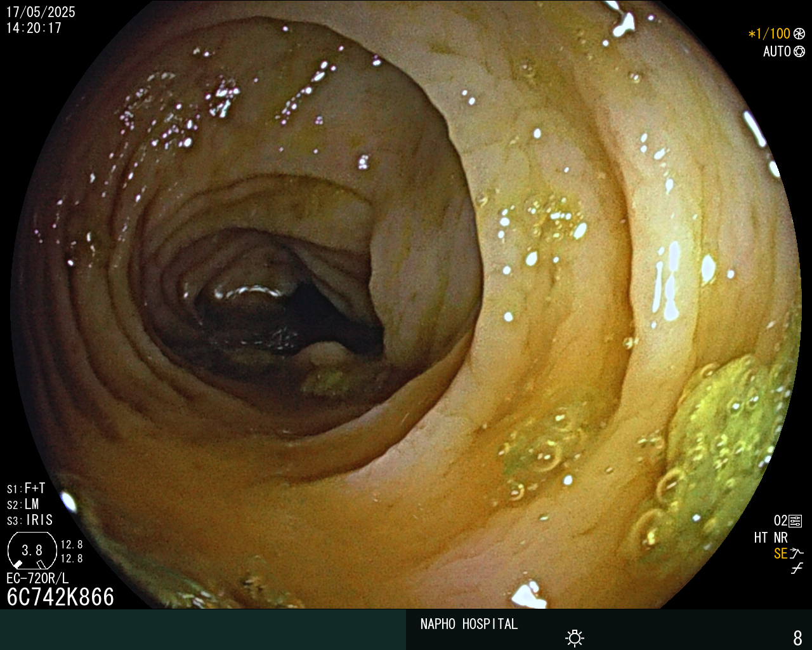
Task: Select the S2:LM switch assignment
Action: click(23, 504)
